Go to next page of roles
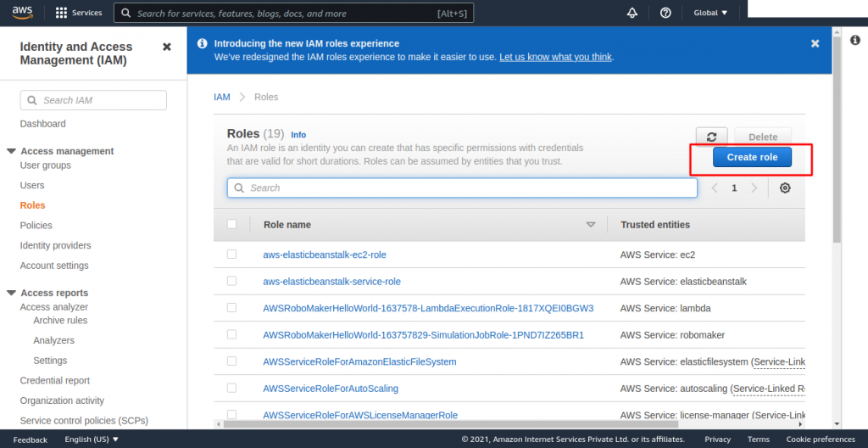This screenshot has height=448, width=868. tap(754, 188)
